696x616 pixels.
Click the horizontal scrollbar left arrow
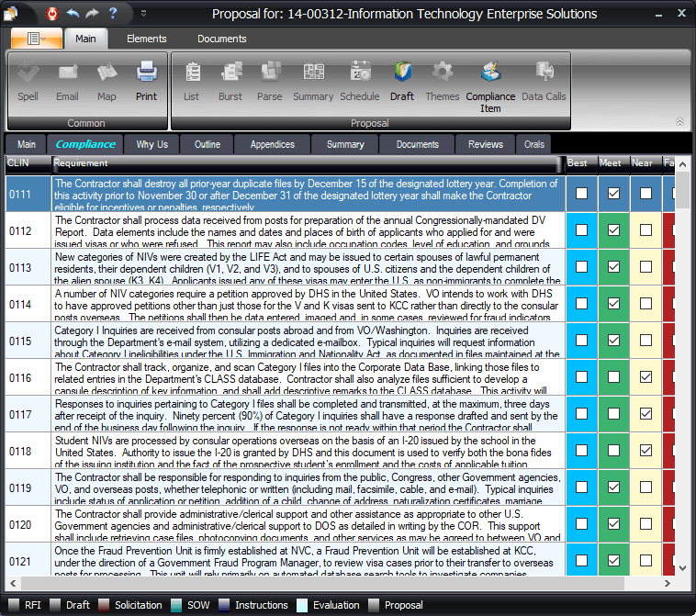pos(13,583)
